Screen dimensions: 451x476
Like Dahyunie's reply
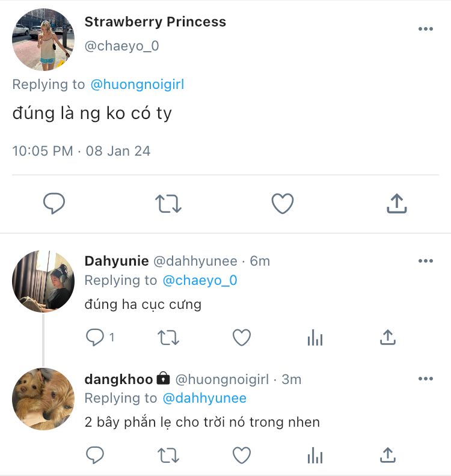242,338
